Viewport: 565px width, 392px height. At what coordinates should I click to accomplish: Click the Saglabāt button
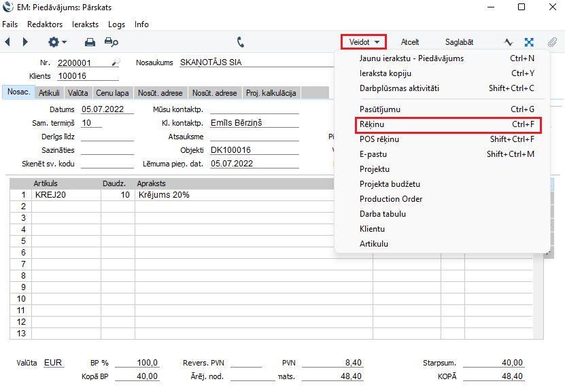[x=459, y=42]
